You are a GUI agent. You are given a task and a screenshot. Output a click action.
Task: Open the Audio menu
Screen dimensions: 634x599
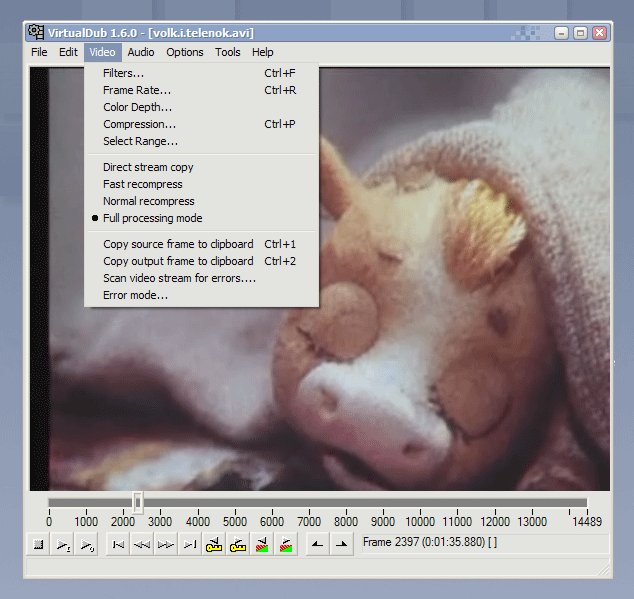click(x=141, y=52)
